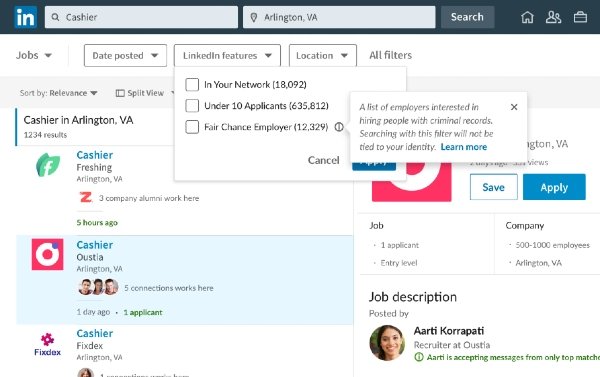Click the Cashier search input field

click(x=141, y=17)
